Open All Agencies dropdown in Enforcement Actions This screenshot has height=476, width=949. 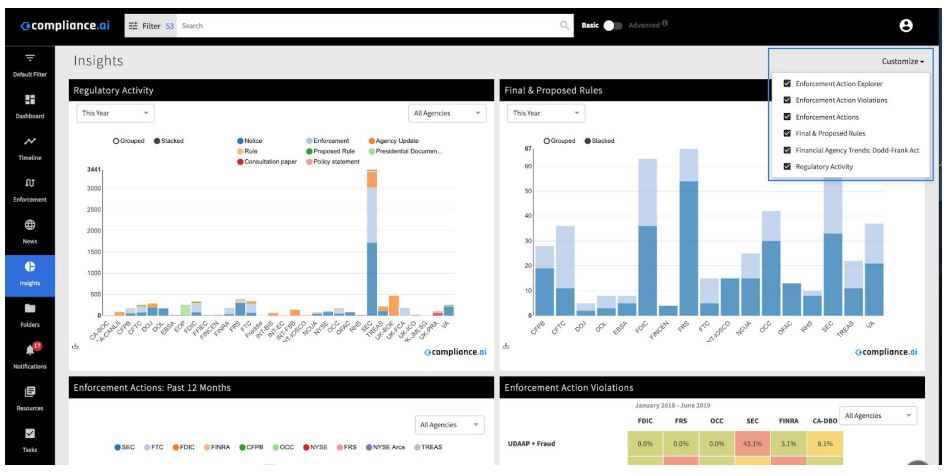(x=450, y=425)
